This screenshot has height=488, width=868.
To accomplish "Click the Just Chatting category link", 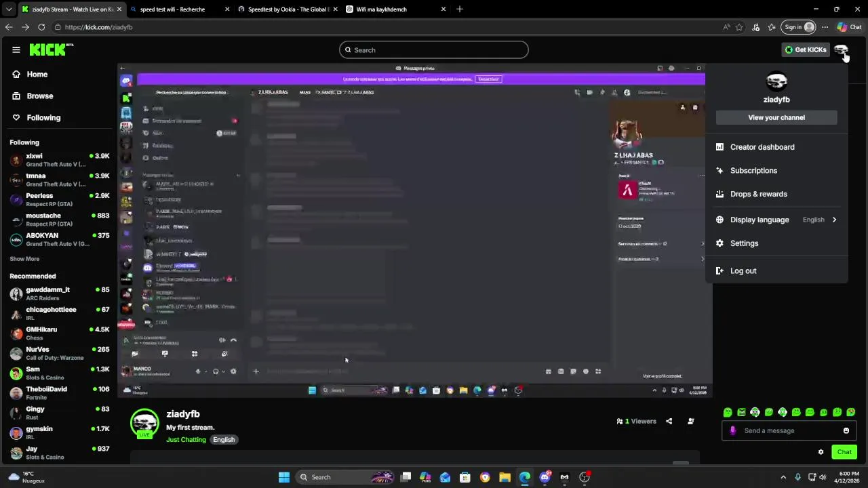I will point(186,440).
